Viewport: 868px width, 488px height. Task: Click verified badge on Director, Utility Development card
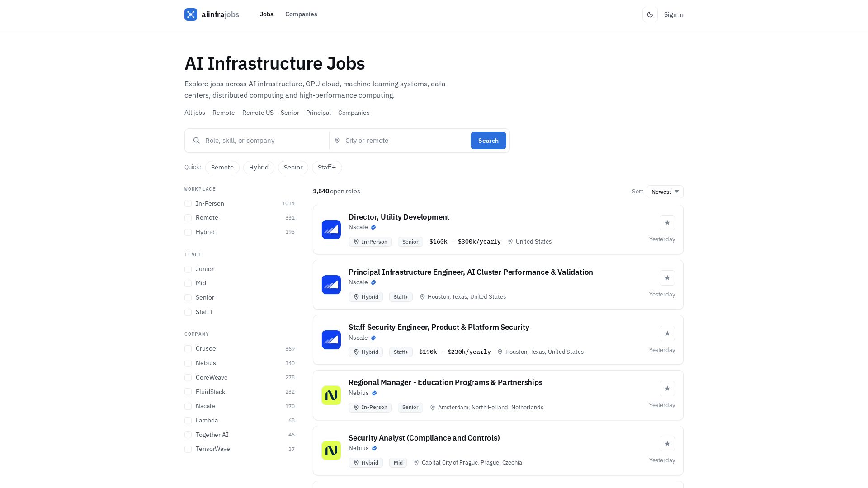373,227
